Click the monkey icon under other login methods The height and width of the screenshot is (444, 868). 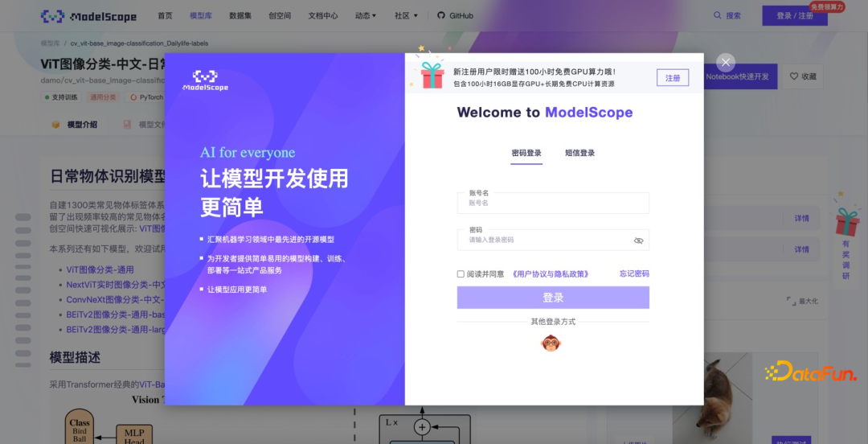[x=551, y=343]
